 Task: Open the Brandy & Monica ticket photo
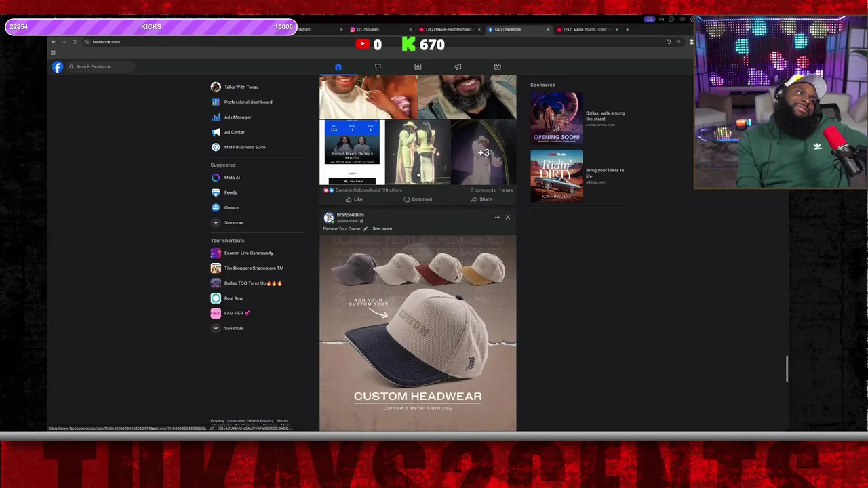[352, 152]
